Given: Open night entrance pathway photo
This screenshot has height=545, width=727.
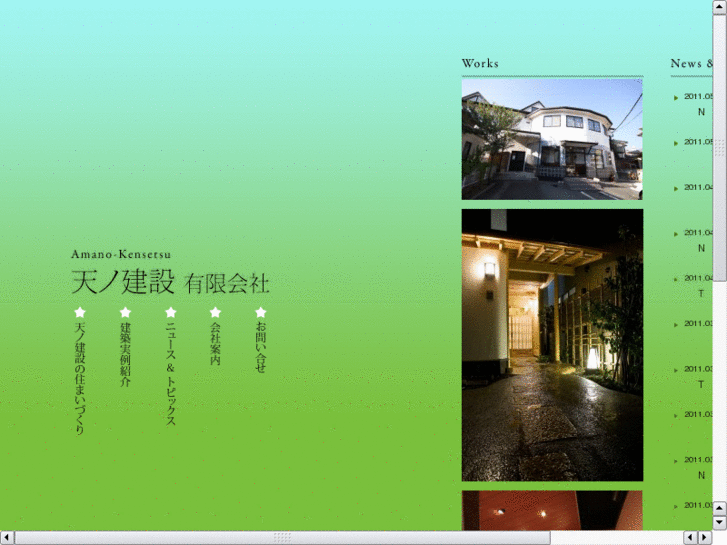Looking at the screenshot, I should [552, 345].
